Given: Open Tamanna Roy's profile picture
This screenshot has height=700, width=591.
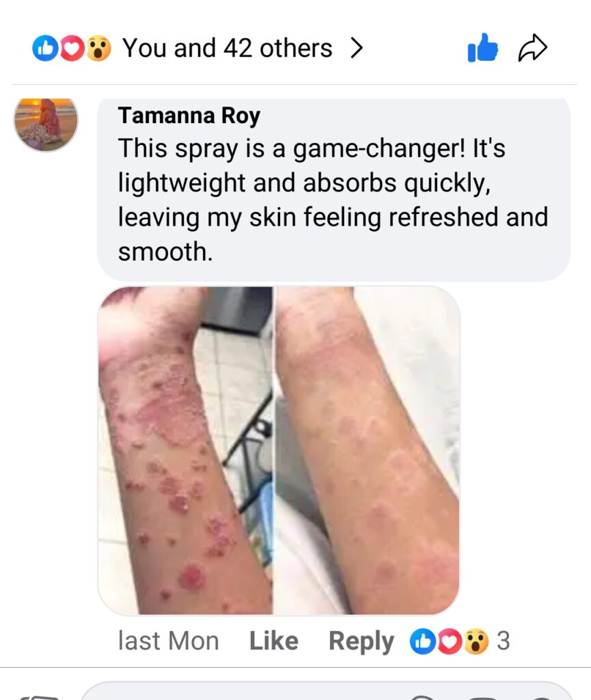Looking at the screenshot, I should click(x=46, y=124).
